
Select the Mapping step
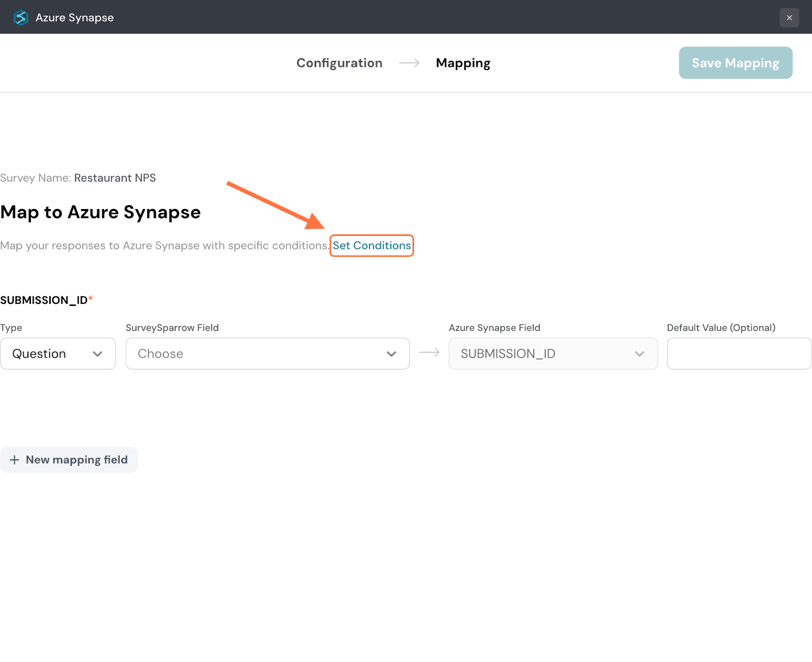click(463, 63)
